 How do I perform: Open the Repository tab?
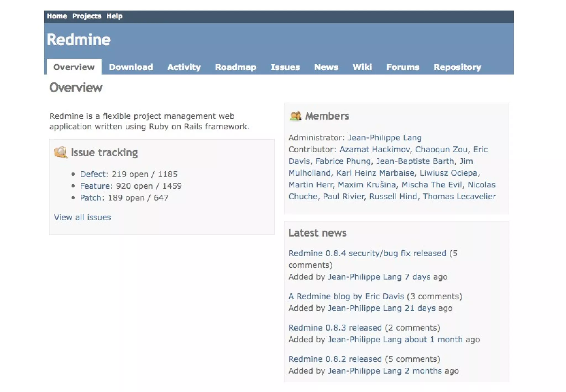click(x=457, y=67)
